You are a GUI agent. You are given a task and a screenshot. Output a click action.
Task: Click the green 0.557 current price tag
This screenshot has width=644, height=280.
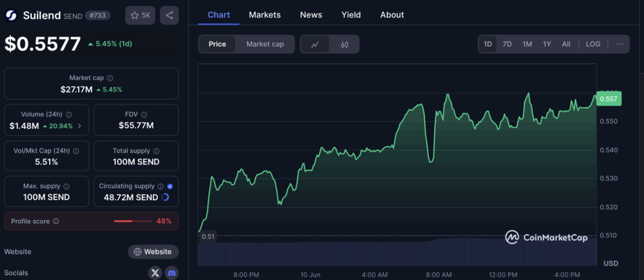609,99
